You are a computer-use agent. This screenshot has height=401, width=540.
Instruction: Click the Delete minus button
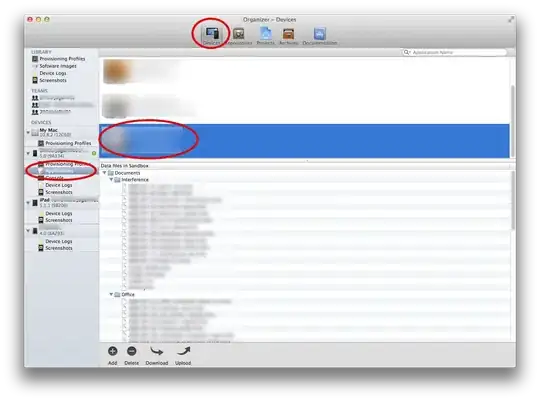[x=132, y=355]
